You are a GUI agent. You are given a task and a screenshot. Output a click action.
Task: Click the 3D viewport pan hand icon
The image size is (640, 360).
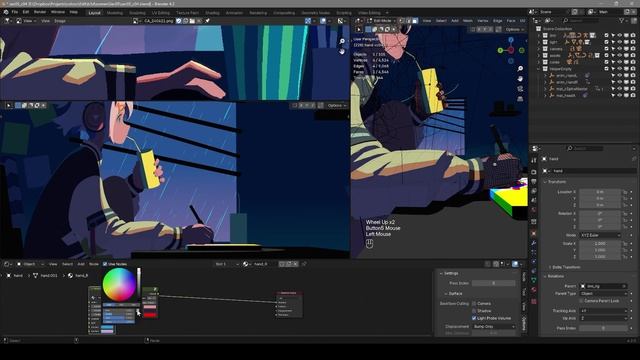520,78
